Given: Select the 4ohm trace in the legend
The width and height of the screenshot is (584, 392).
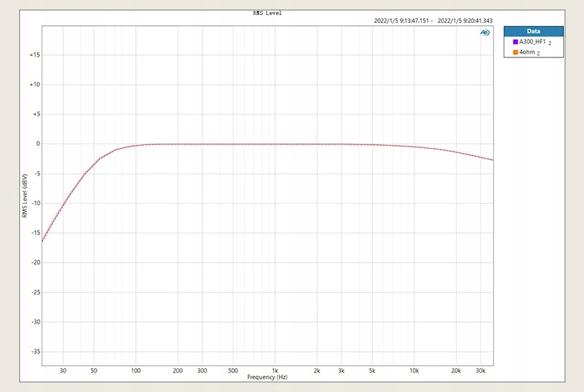Looking at the screenshot, I should pos(527,53).
